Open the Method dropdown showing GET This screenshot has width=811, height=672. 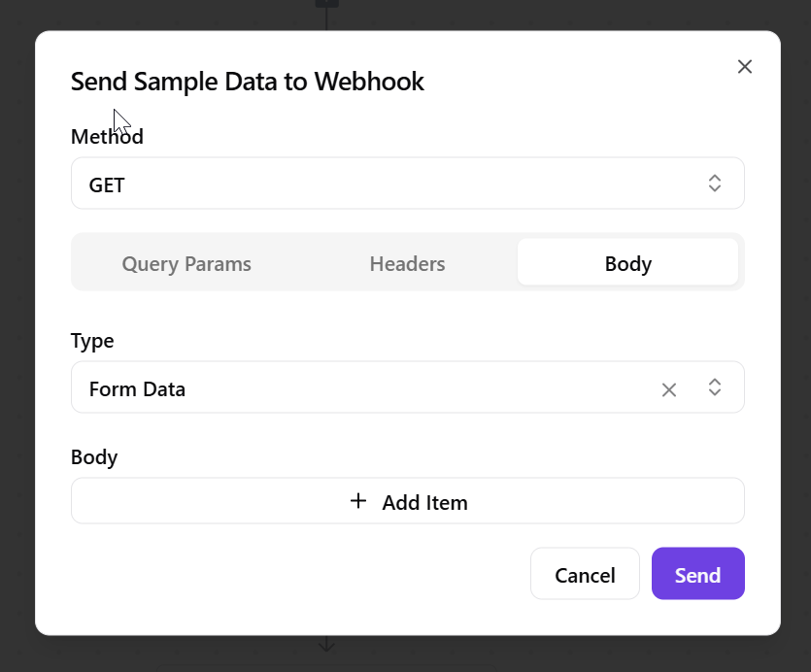pos(389,184)
